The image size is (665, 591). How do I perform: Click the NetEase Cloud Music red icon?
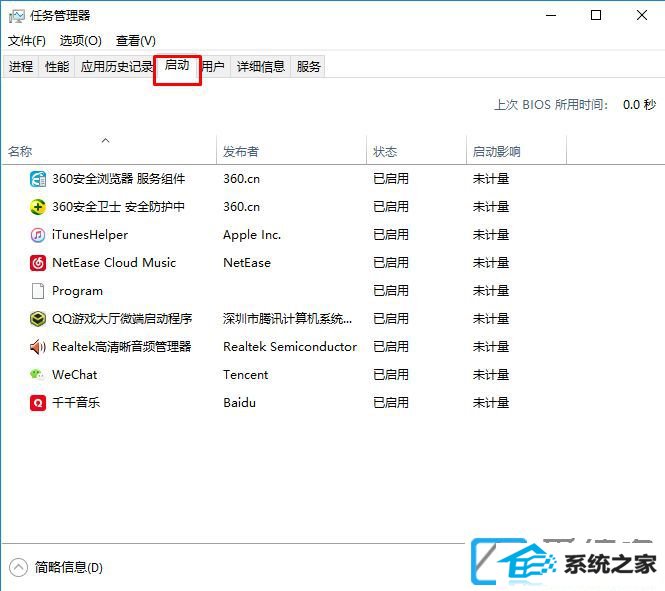(38, 263)
